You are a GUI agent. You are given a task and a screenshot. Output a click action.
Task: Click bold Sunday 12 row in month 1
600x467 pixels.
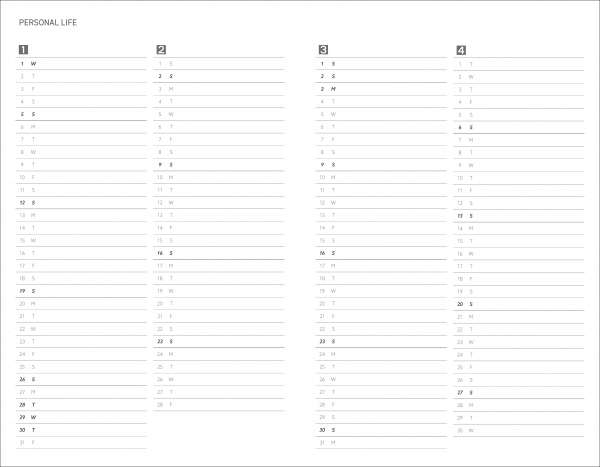point(81,203)
